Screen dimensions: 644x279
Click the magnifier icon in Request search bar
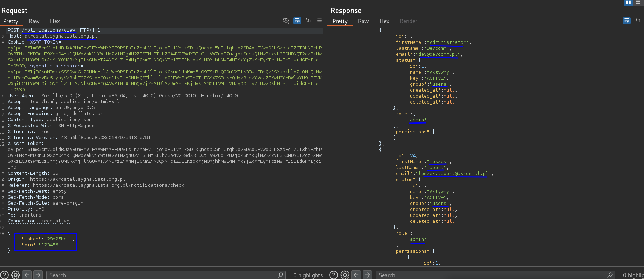280,275
